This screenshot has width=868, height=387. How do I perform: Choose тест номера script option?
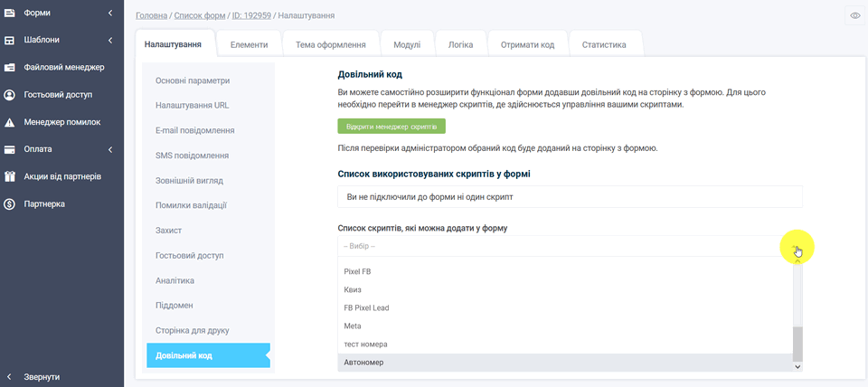[x=565, y=345]
